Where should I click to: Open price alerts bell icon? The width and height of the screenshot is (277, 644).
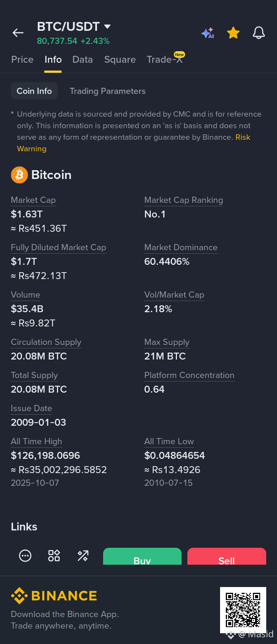tap(259, 33)
